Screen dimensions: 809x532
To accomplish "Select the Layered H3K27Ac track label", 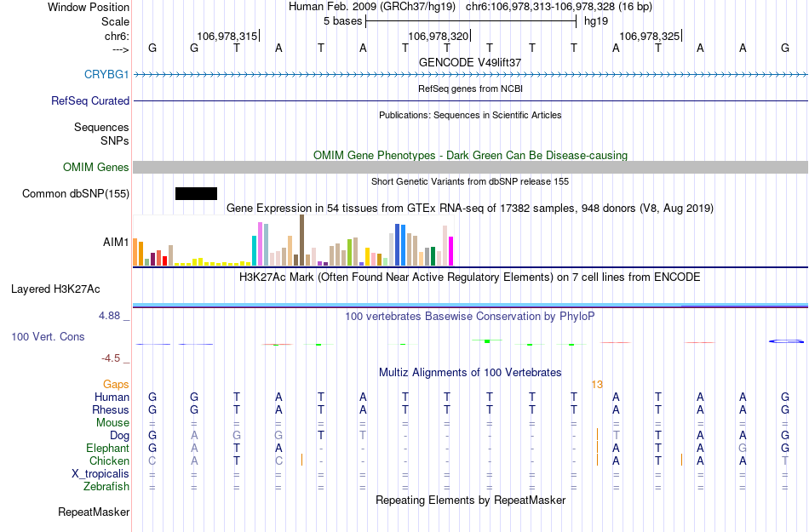I will pyautogui.click(x=55, y=289).
